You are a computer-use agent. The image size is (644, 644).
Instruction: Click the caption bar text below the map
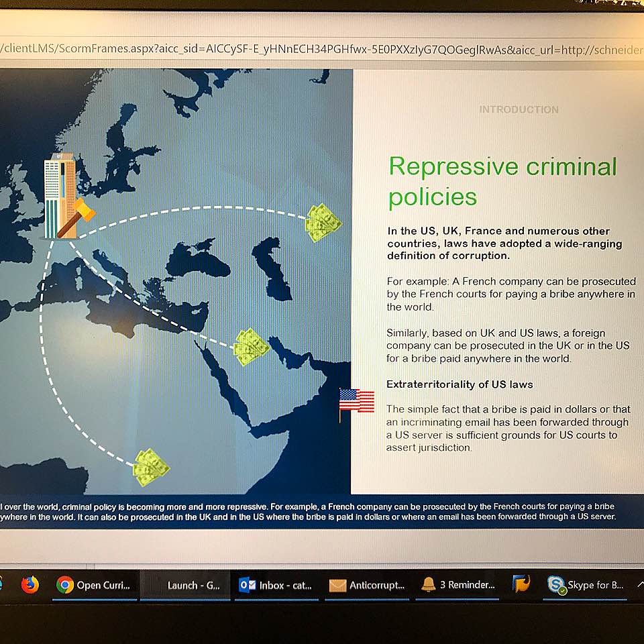click(309, 511)
